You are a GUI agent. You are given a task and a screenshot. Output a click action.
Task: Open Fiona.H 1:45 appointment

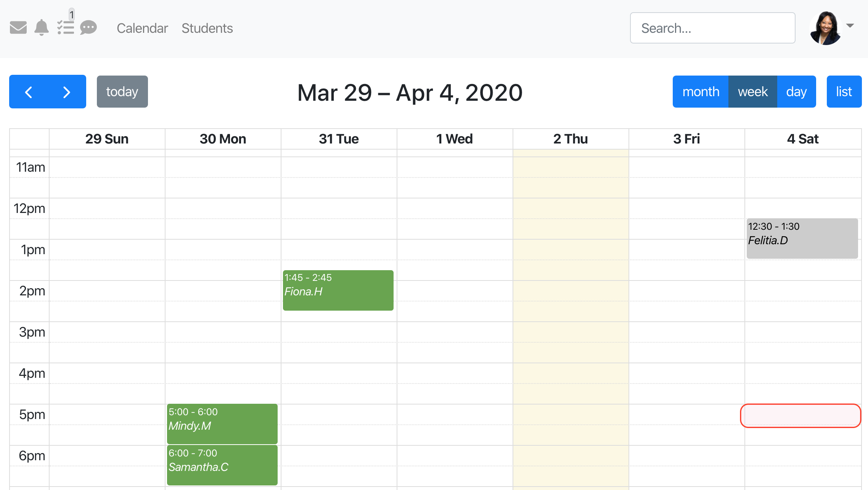[x=338, y=290]
